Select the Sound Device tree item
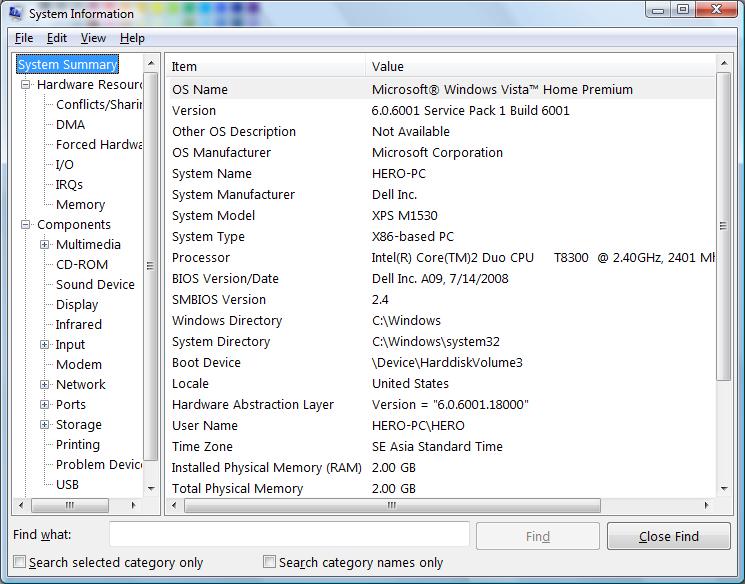745x584 pixels. [95, 284]
